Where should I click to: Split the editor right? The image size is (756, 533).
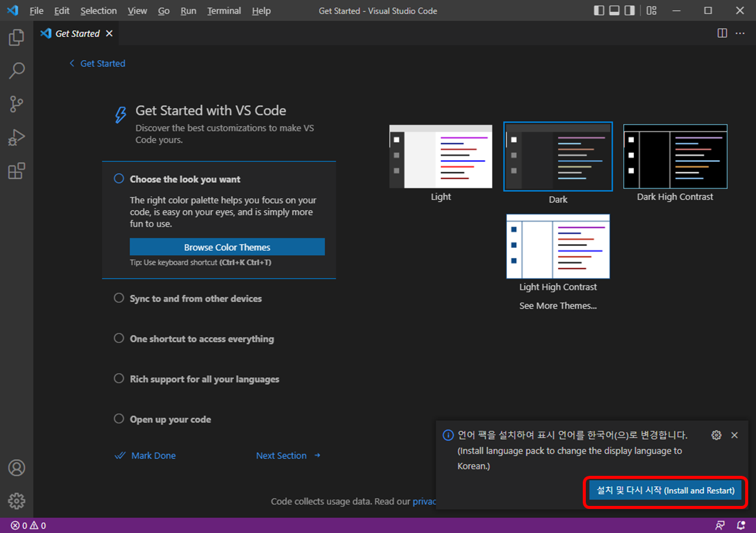pos(722,33)
